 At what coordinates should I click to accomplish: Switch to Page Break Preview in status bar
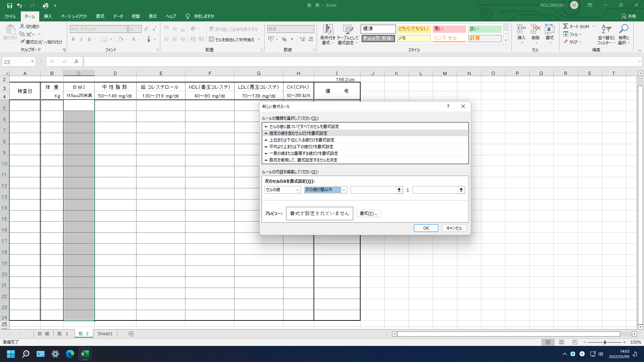point(575,342)
